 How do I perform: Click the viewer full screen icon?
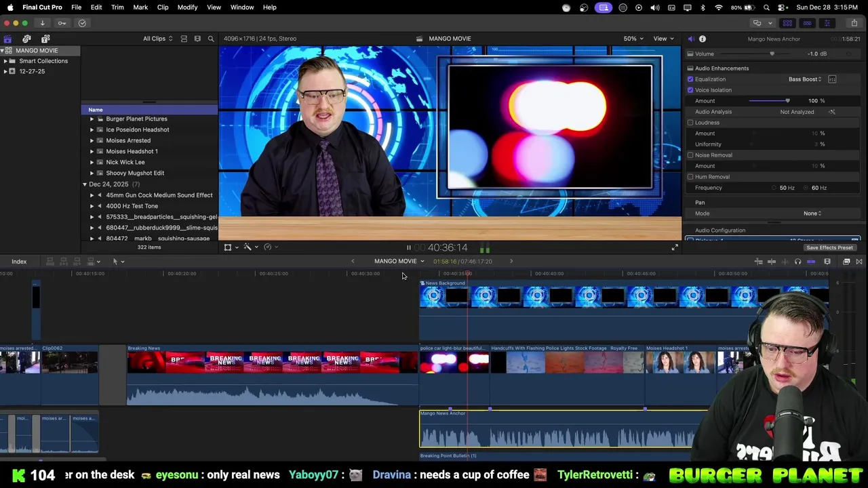[x=675, y=248]
